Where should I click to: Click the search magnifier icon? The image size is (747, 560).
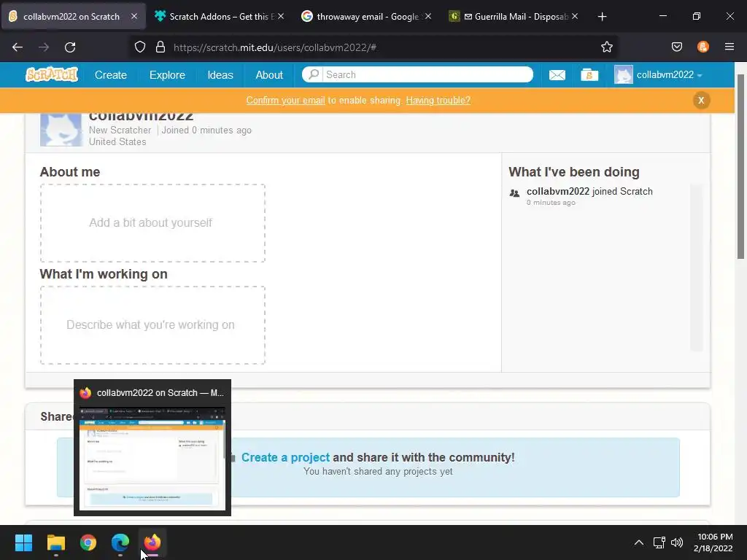point(313,74)
